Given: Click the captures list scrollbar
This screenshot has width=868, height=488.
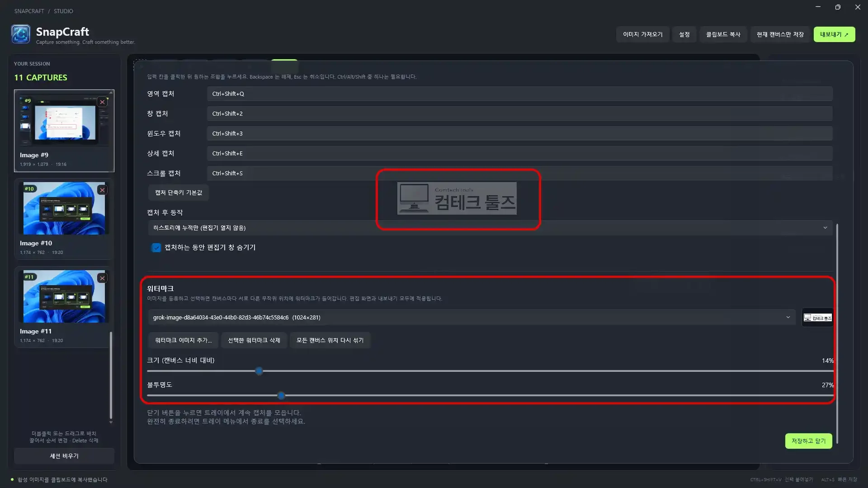Looking at the screenshot, I should click(x=111, y=376).
